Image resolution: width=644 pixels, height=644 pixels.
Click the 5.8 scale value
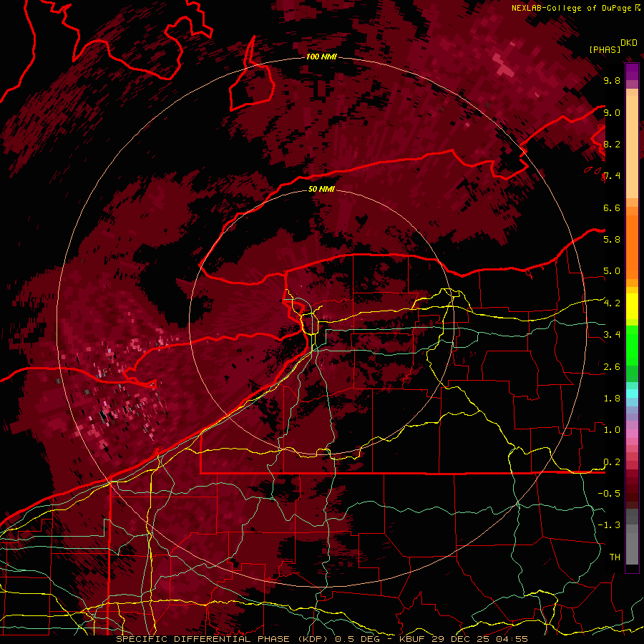tap(612, 239)
